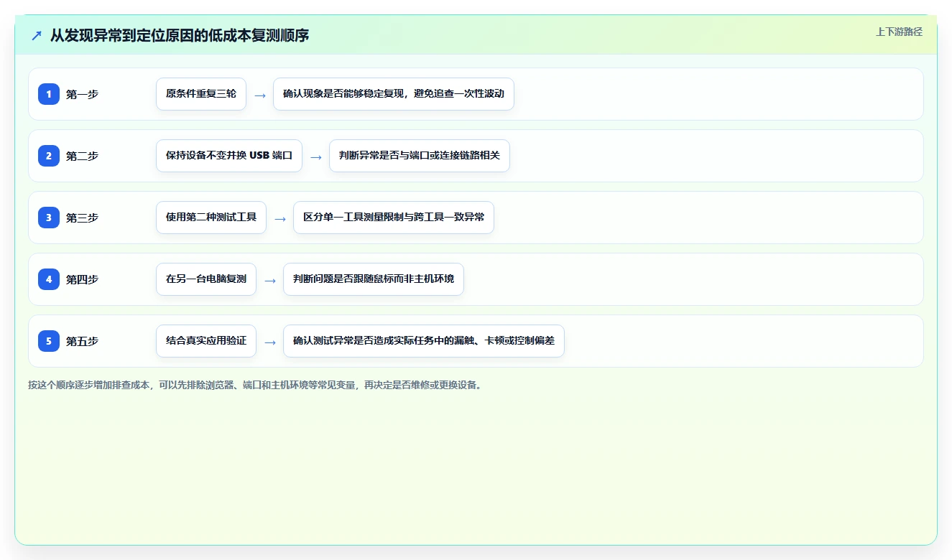Select the 结合真实应用验证 box
The height and width of the screenshot is (560, 952).
pyautogui.click(x=206, y=341)
